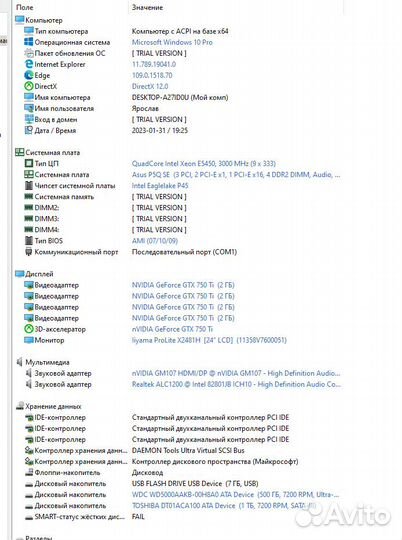
Task: Click the Тип ЦП processor icon
Action: [29, 163]
